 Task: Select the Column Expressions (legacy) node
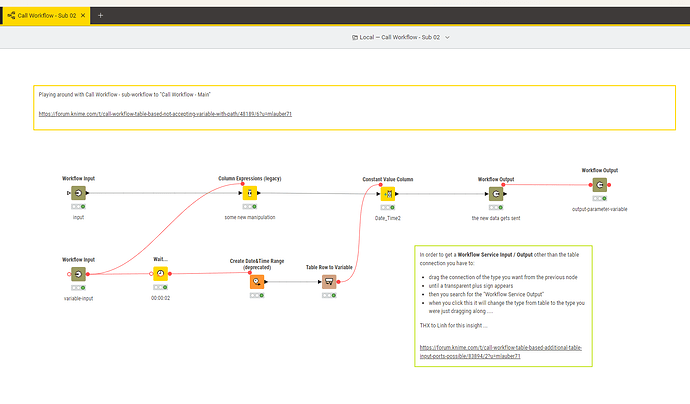pyautogui.click(x=250, y=193)
